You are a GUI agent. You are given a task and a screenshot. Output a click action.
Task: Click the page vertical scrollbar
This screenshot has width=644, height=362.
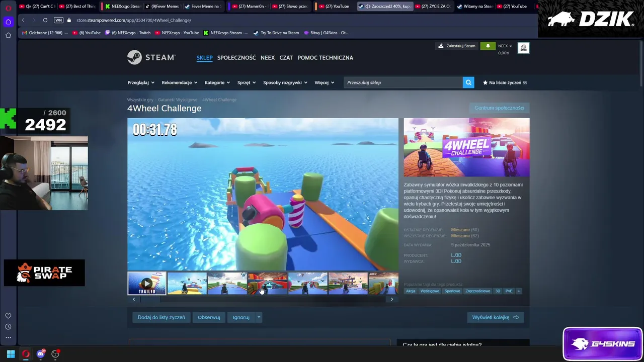(x=640, y=63)
